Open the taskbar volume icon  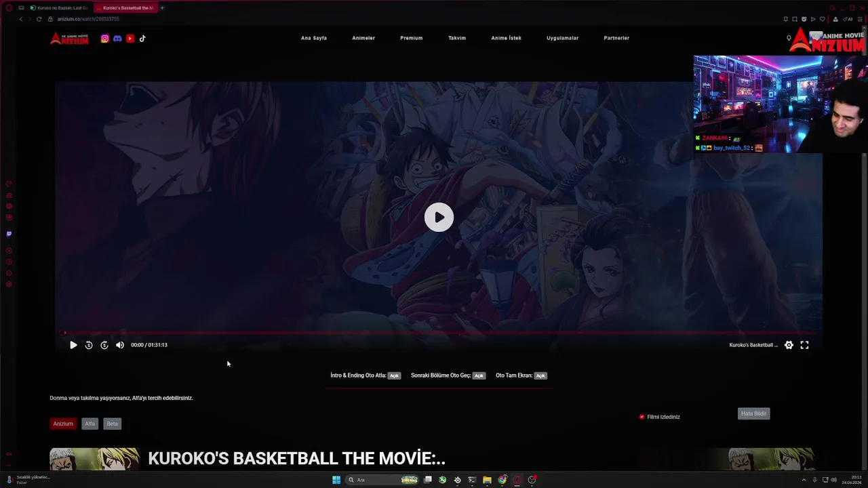pyautogui.click(x=833, y=480)
